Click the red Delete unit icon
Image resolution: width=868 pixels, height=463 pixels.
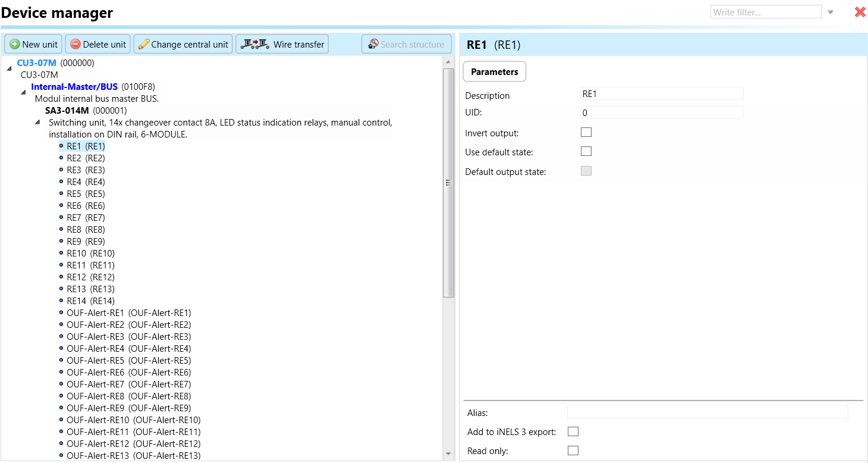pos(76,44)
